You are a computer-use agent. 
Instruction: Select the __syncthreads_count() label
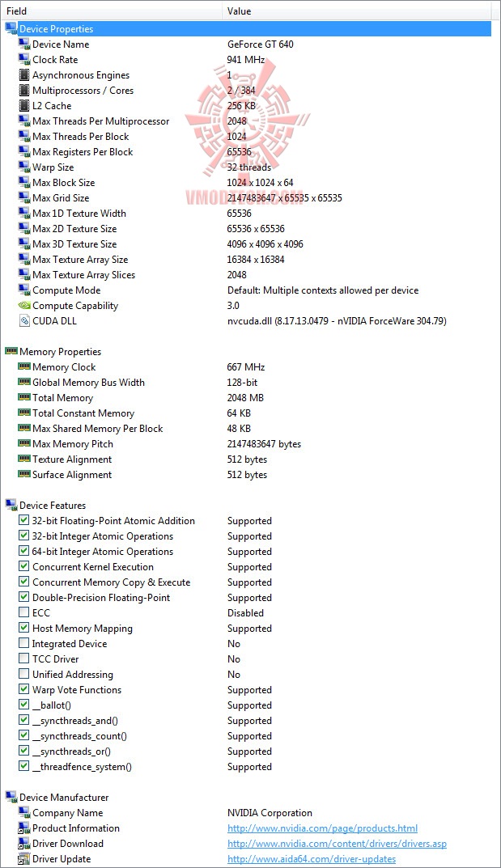[79, 735]
